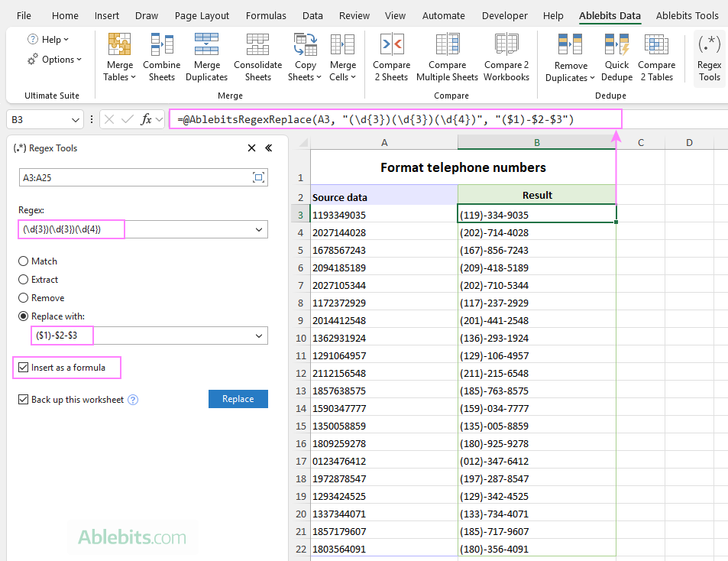Switch to the Ablebits Tools tab
728x561 pixels.
[688, 15]
